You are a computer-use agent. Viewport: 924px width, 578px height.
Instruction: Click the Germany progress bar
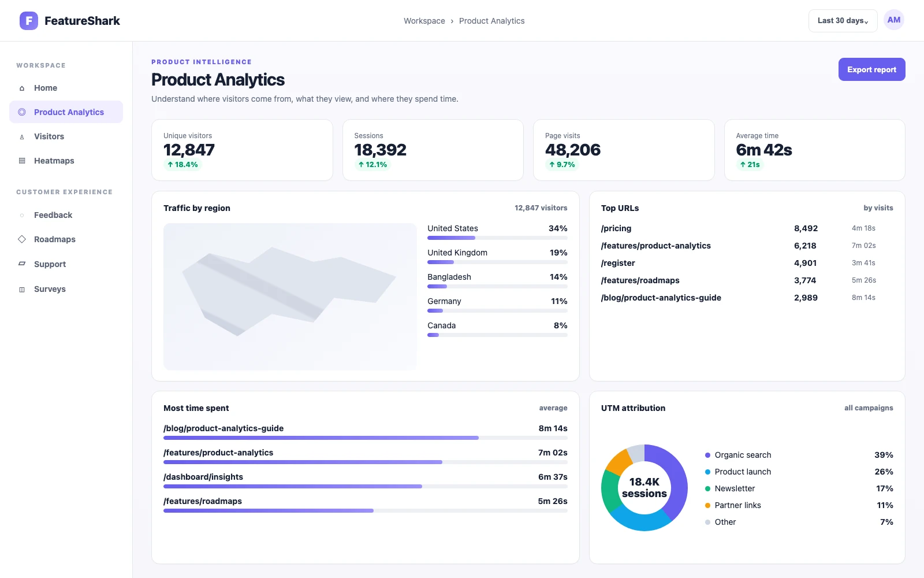(x=497, y=310)
